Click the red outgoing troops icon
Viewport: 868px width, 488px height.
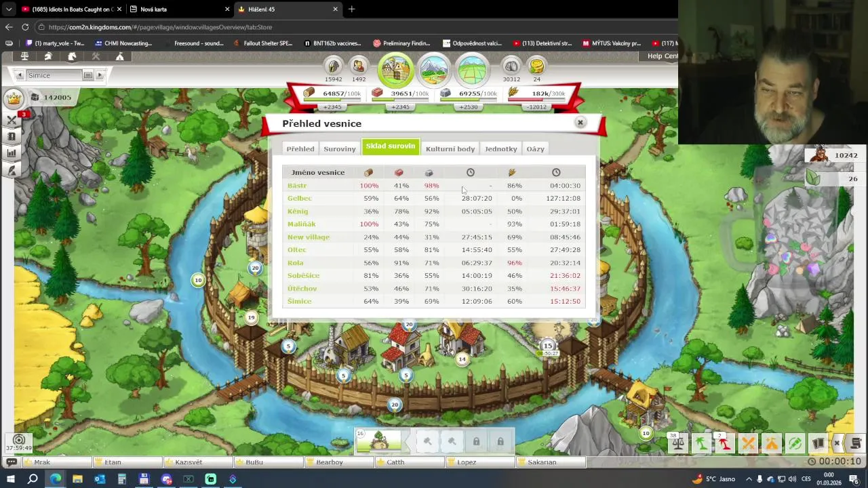pyautogui.click(x=724, y=444)
